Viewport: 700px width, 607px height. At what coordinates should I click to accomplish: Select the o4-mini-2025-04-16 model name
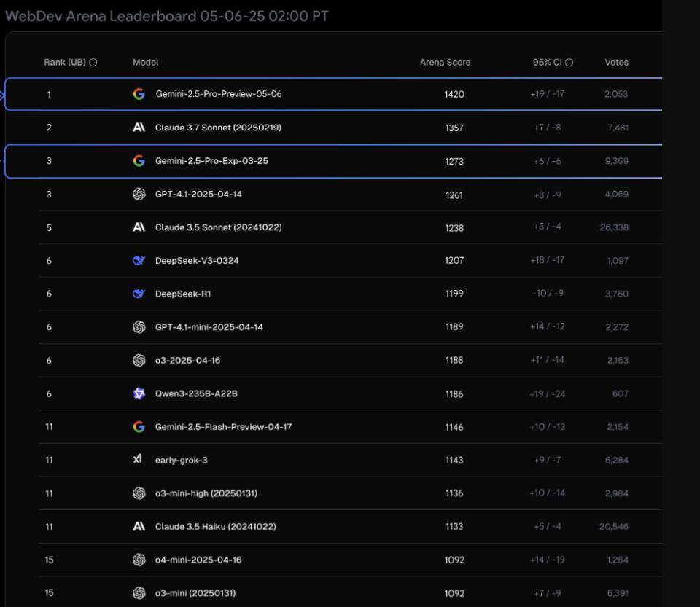[198, 560]
